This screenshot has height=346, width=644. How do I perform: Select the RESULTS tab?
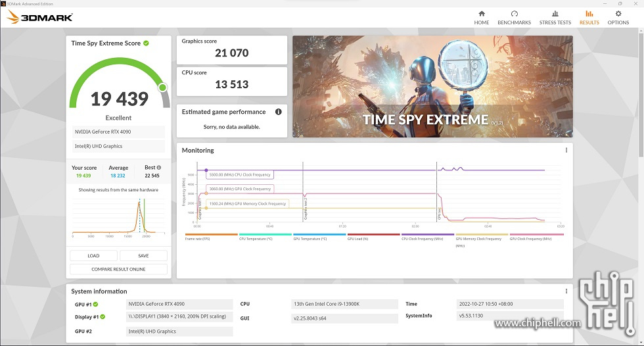point(589,18)
